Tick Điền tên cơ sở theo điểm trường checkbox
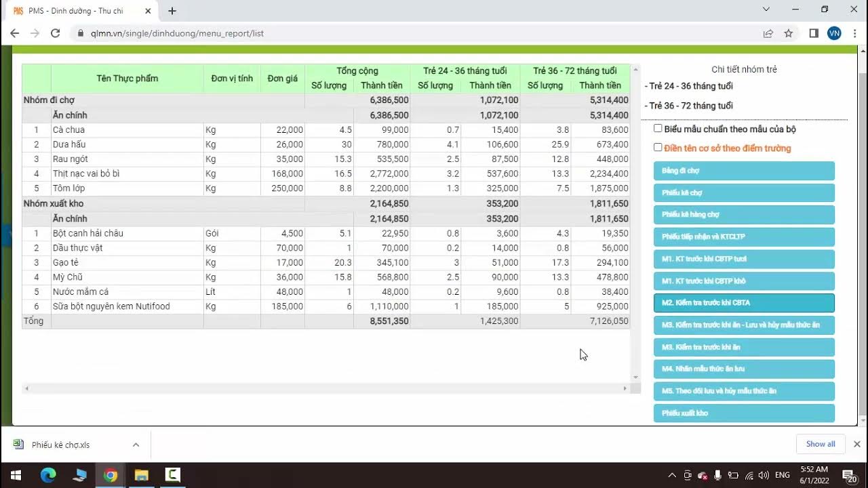Screen dimensions: 868x488 [x=658, y=147]
